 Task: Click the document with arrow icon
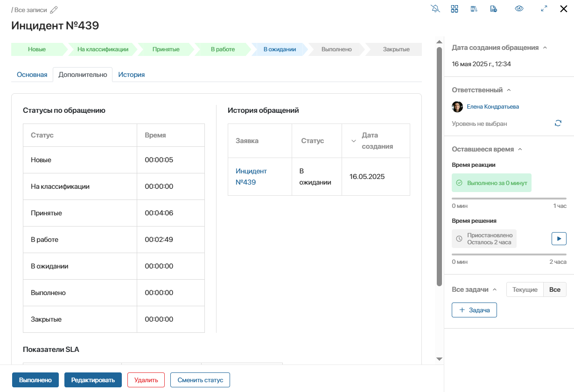[x=493, y=9]
